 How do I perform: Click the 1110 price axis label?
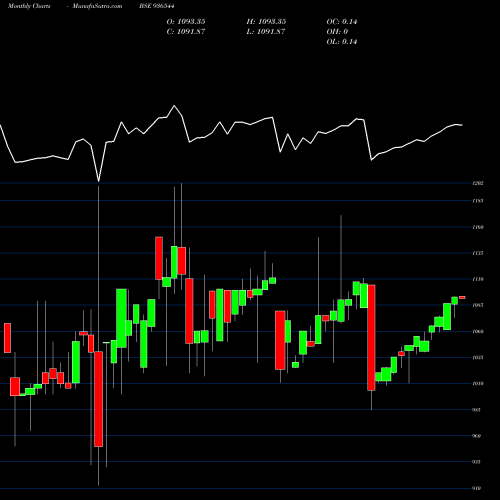[478, 279]
